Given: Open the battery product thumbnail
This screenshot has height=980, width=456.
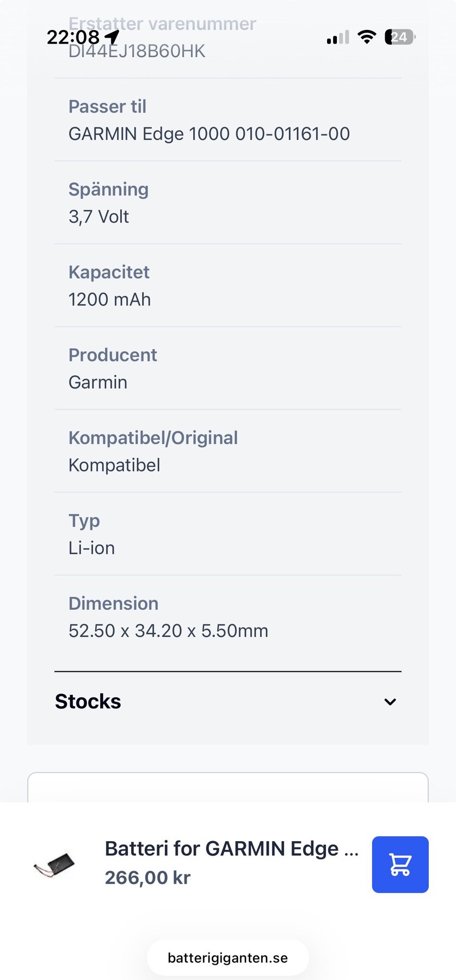Looking at the screenshot, I should coord(54,864).
